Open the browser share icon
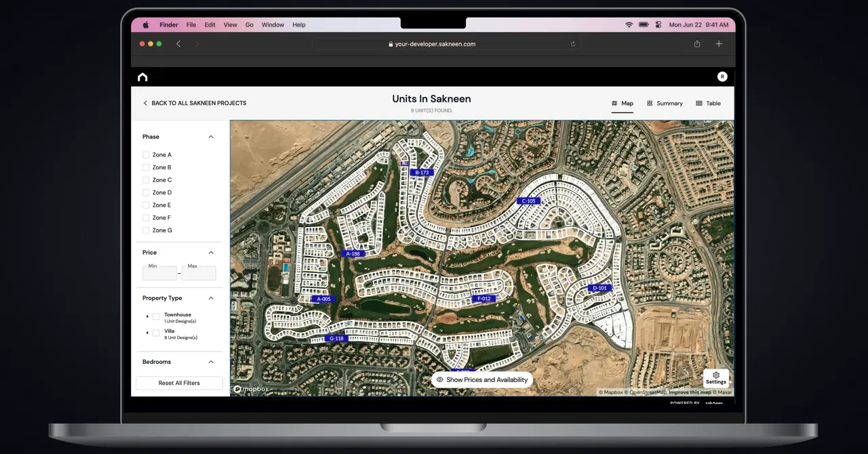Viewport: 868px width, 454px height. 697,44
